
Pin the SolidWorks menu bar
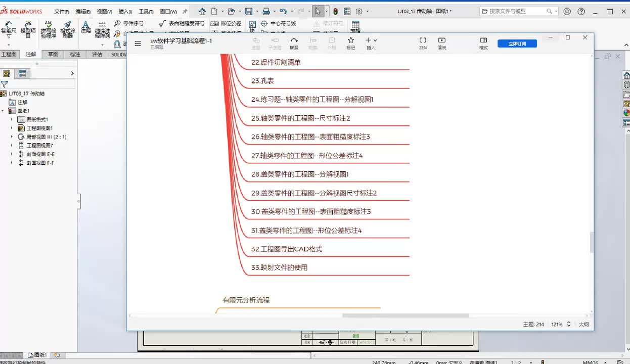pos(185,11)
